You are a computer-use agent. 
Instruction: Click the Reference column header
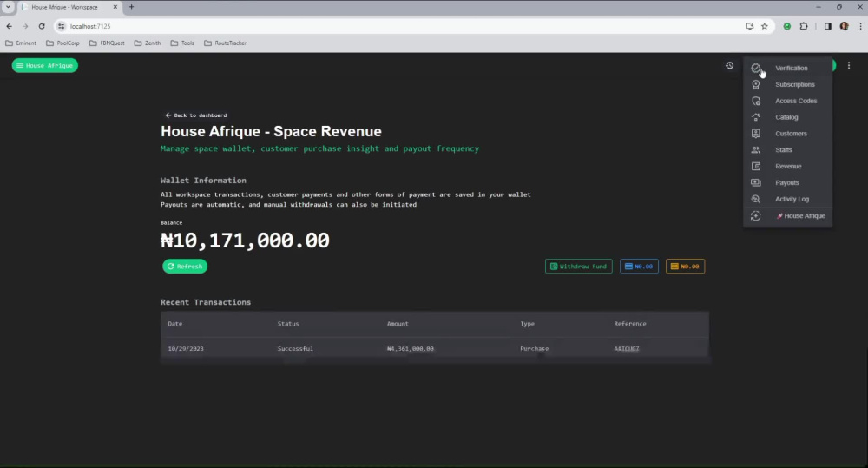click(630, 324)
